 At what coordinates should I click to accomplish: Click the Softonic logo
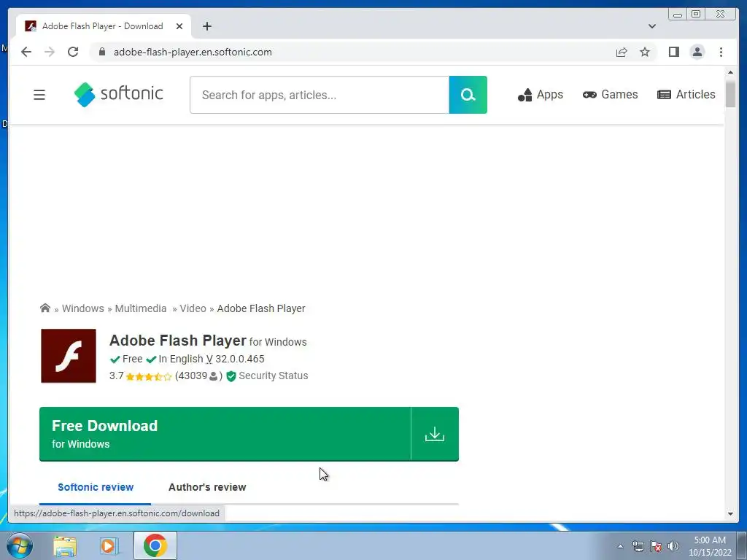[119, 94]
